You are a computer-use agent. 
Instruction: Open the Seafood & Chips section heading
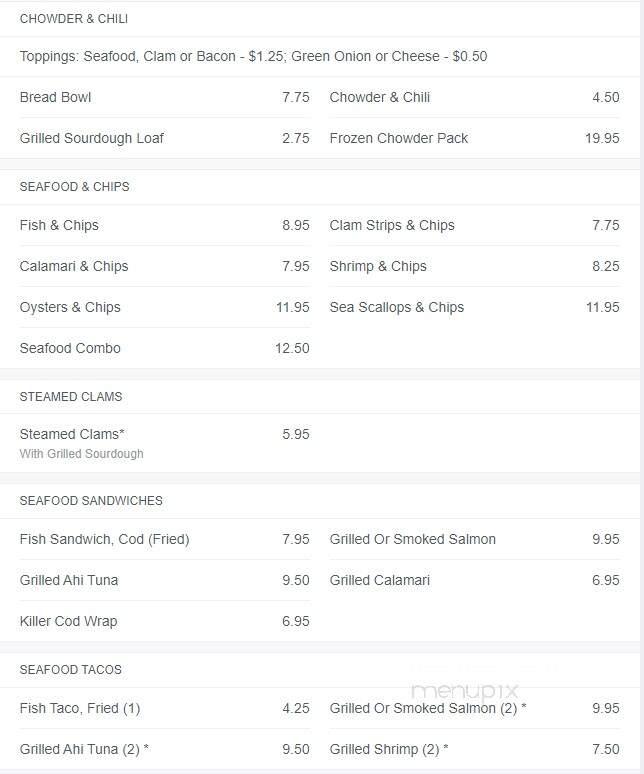click(x=75, y=187)
